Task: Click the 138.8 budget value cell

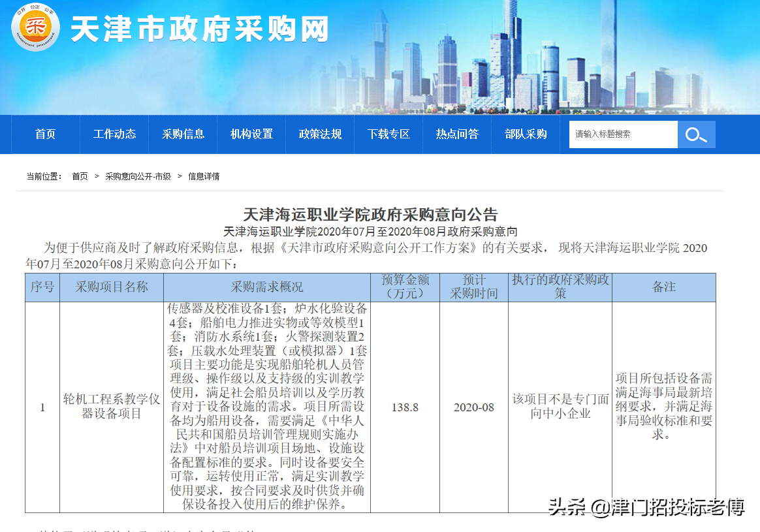Action: [x=406, y=407]
